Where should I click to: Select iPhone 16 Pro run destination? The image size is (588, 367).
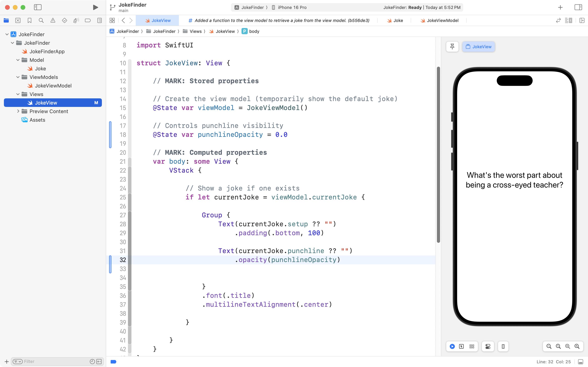[x=292, y=7]
